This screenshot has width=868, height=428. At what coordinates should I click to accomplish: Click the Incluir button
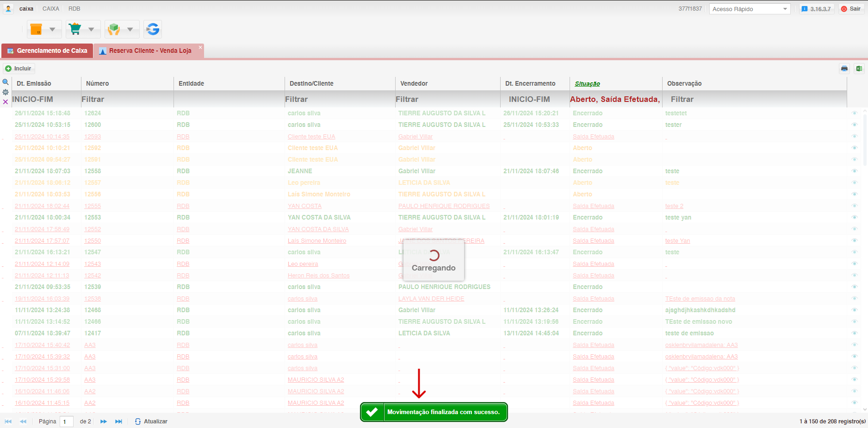point(19,69)
